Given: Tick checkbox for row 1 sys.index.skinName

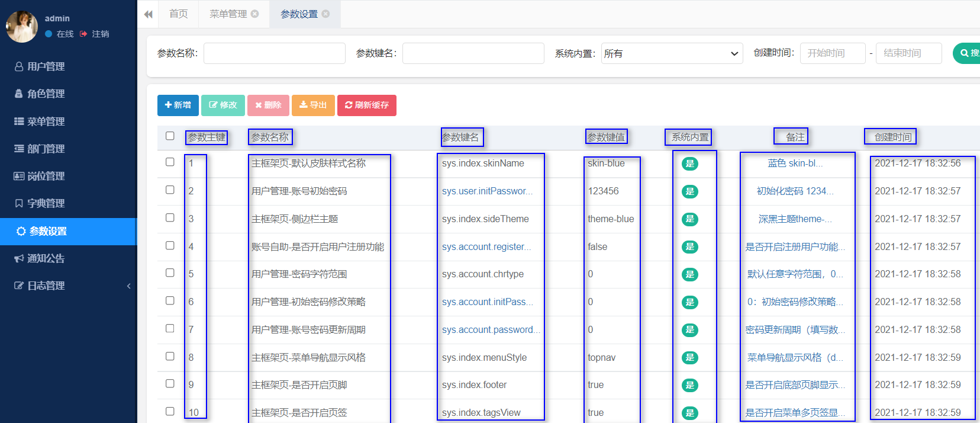Looking at the screenshot, I should point(170,162).
